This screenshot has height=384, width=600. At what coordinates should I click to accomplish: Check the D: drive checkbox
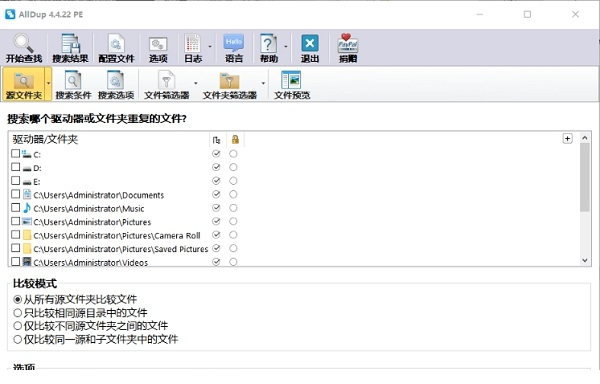15,167
